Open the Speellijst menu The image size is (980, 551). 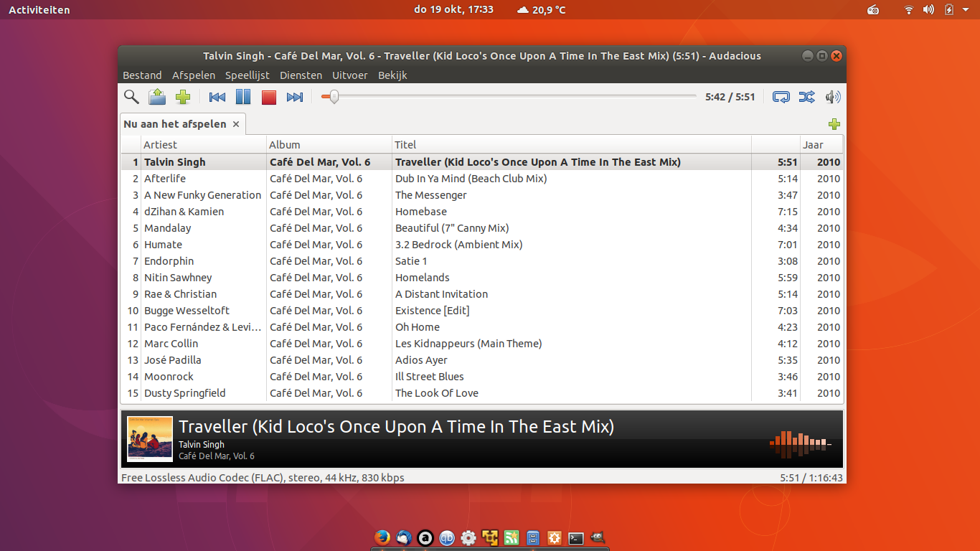coord(248,75)
